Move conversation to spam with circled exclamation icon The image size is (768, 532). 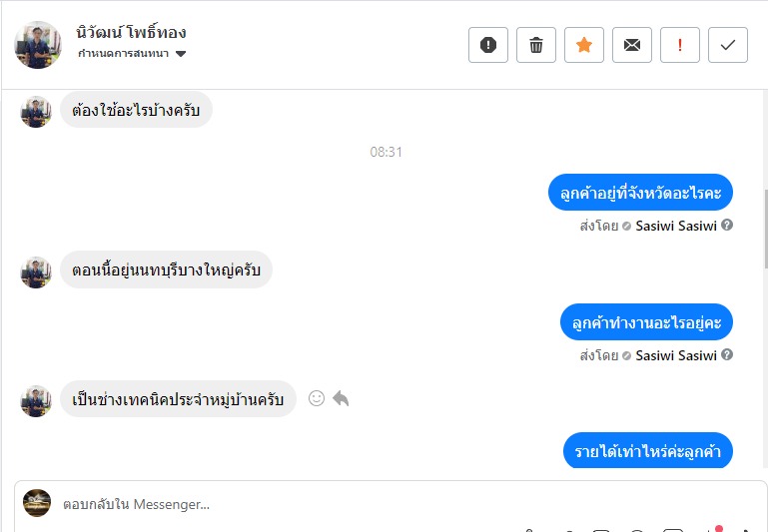(x=488, y=45)
